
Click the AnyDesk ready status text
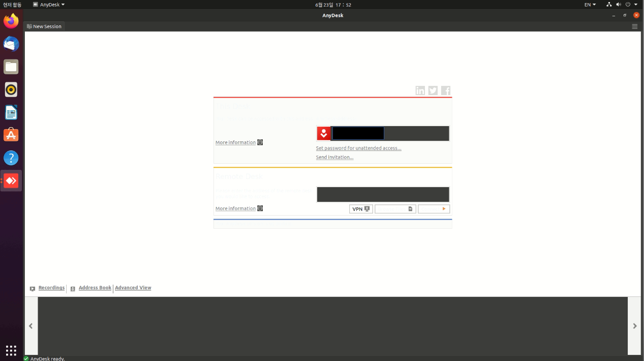point(47,358)
